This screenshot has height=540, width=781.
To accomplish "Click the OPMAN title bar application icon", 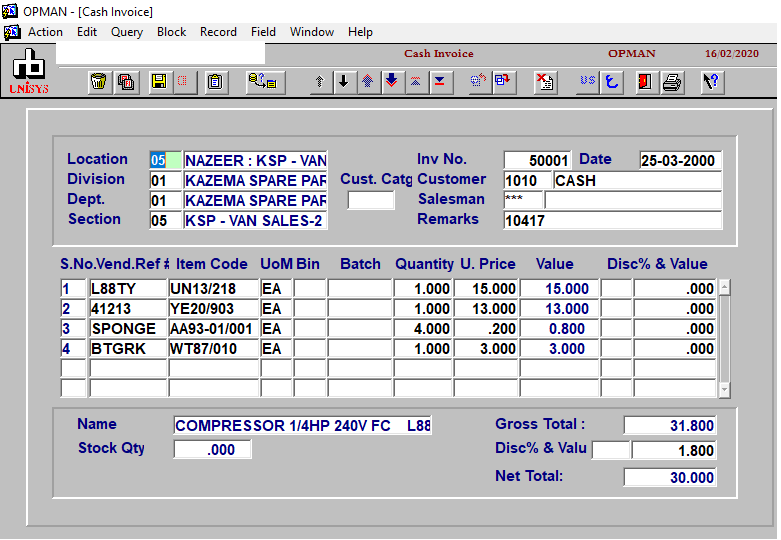I will coord(10,11).
